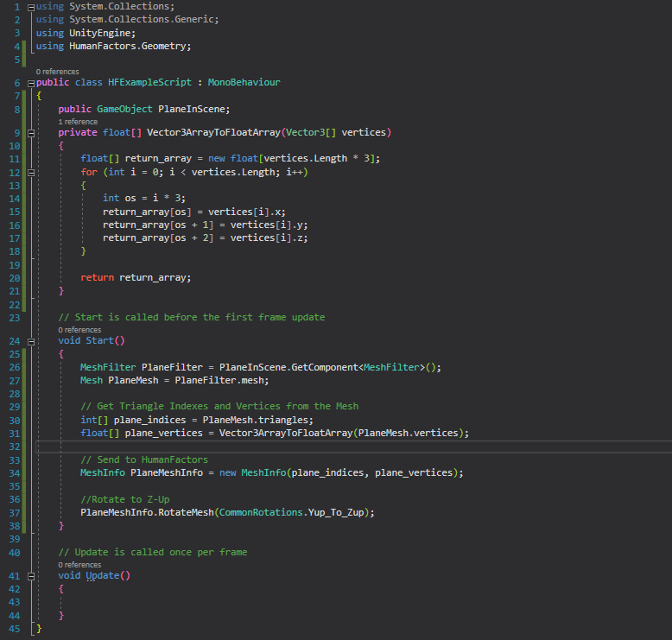This screenshot has height=640, width=672.
Task: Click 'GetComponent' call on line 26
Action: [x=325, y=367]
